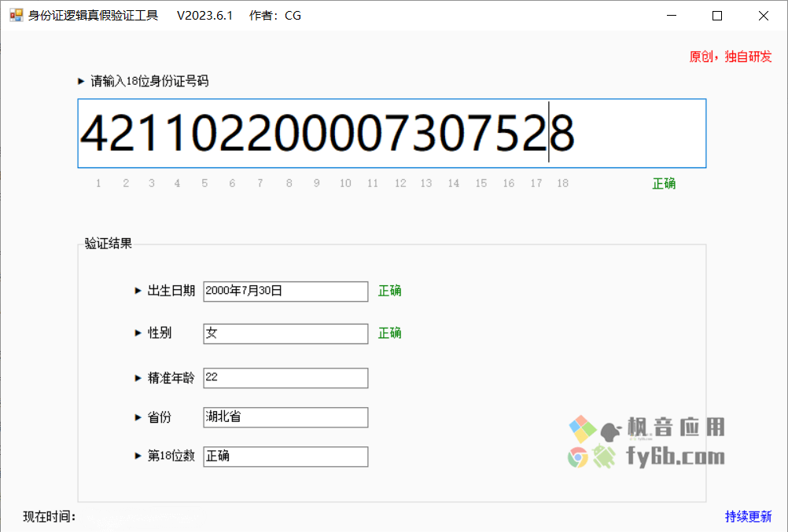The image size is (788, 532).
Task: Minimize the verification tool window
Action: click(x=672, y=16)
